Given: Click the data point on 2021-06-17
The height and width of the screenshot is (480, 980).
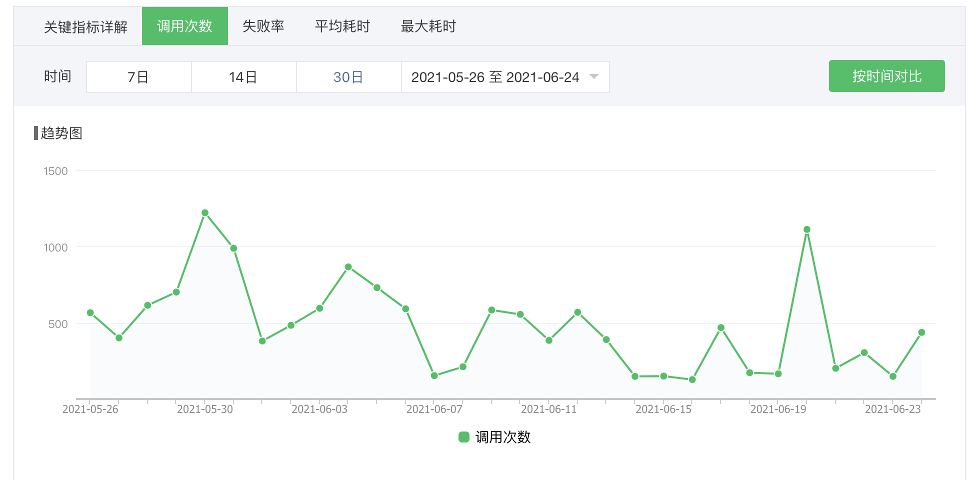Looking at the screenshot, I should click(x=721, y=328).
